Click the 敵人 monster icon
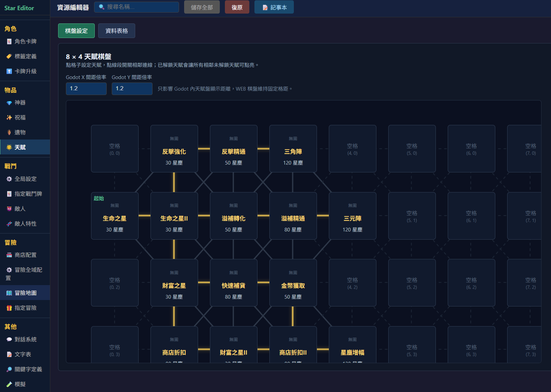 (9, 209)
